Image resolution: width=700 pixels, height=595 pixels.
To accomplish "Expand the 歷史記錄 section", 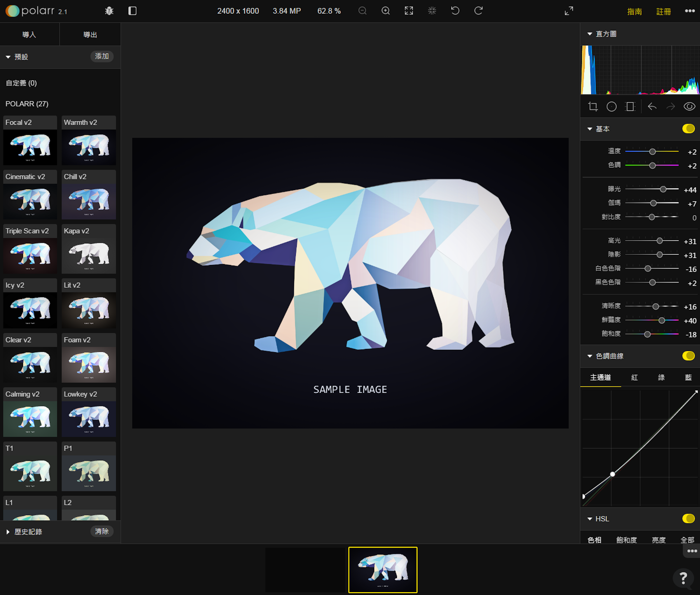I will coord(8,531).
